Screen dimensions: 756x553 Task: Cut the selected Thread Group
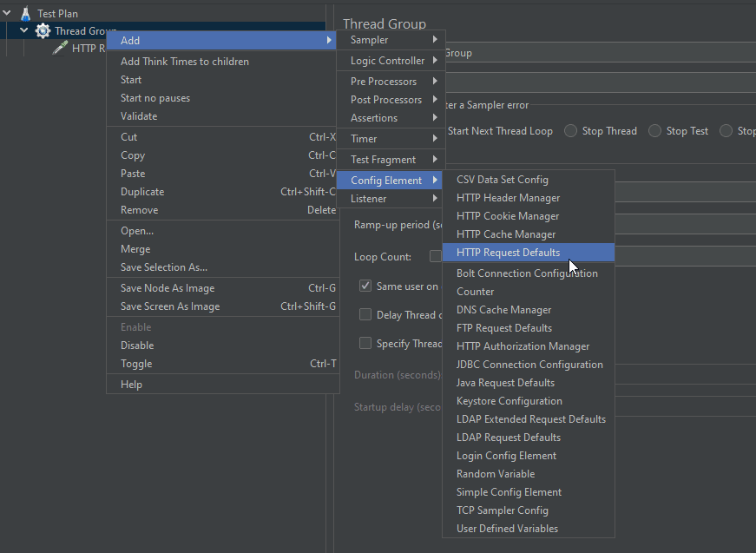tap(222, 137)
